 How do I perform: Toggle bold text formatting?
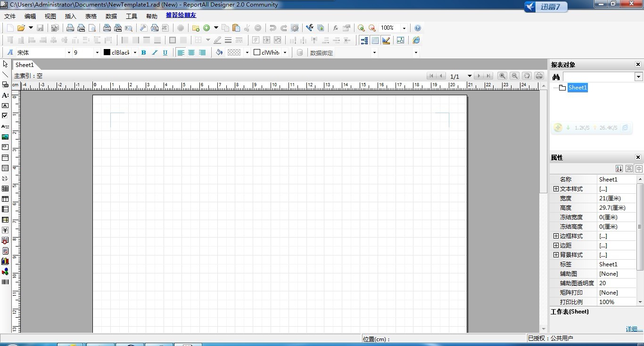(144, 53)
